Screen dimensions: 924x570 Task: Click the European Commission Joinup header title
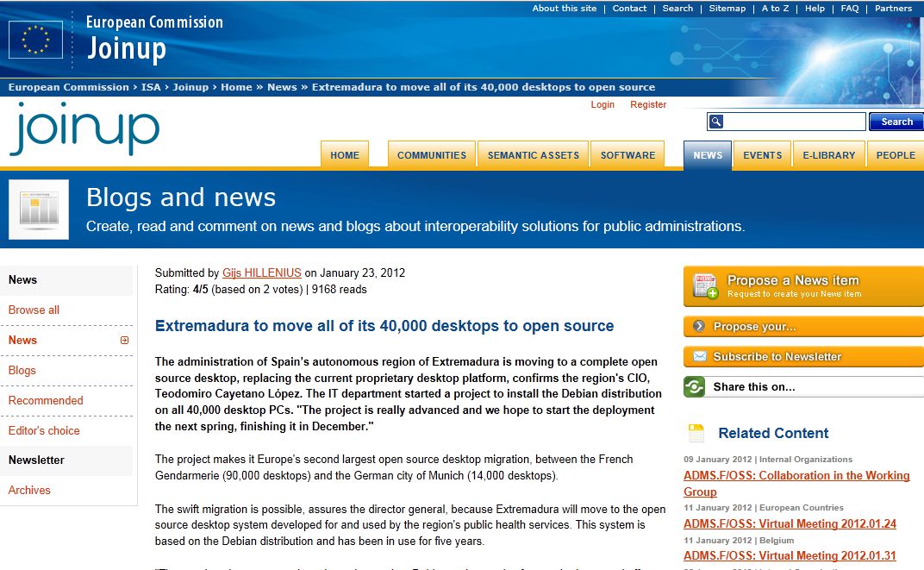(154, 38)
